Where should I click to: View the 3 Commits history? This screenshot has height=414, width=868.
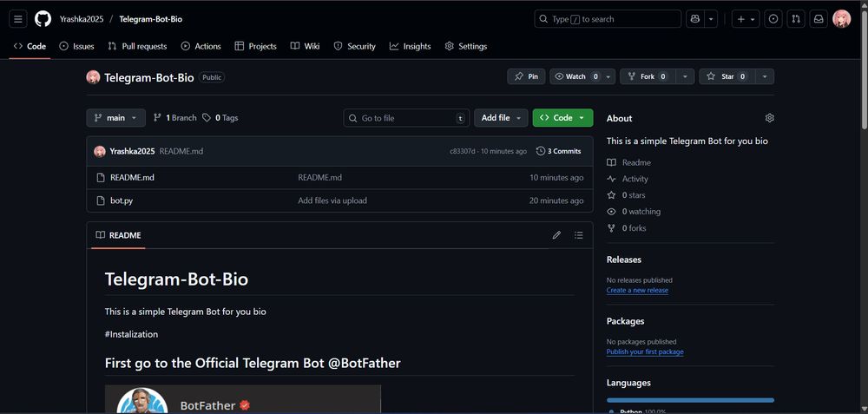(558, 151)
